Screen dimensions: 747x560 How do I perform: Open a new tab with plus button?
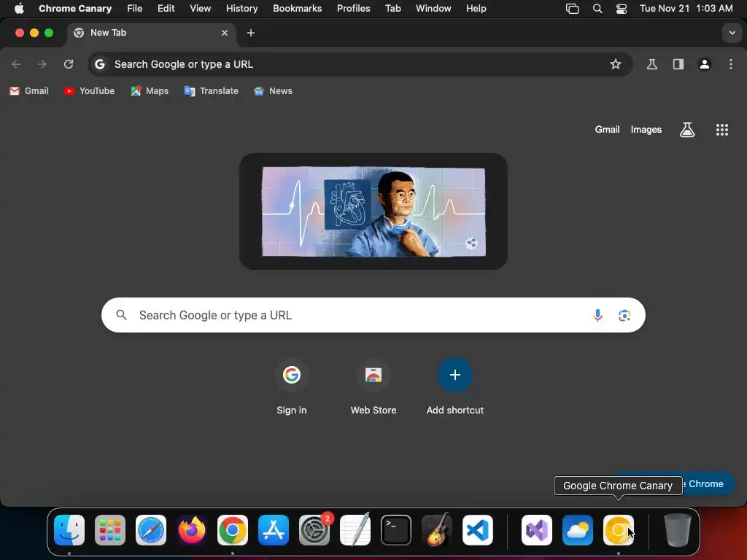[x=251, y=33]
